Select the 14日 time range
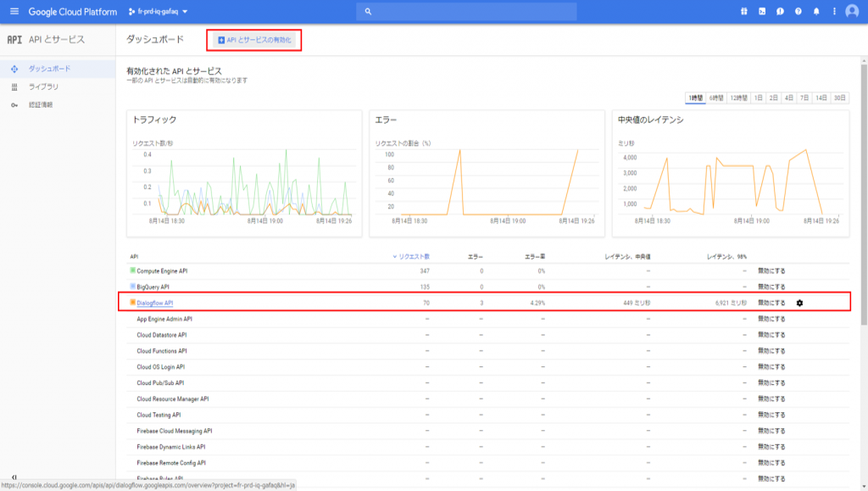Screen dimensions: 868x491 [x=821, y=98]
